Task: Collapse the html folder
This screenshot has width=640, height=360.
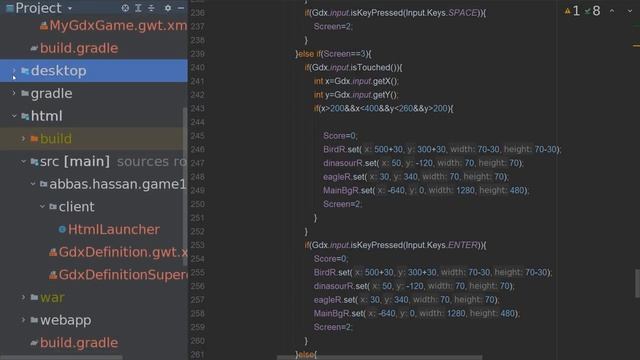Action: [x=14, y=116]
